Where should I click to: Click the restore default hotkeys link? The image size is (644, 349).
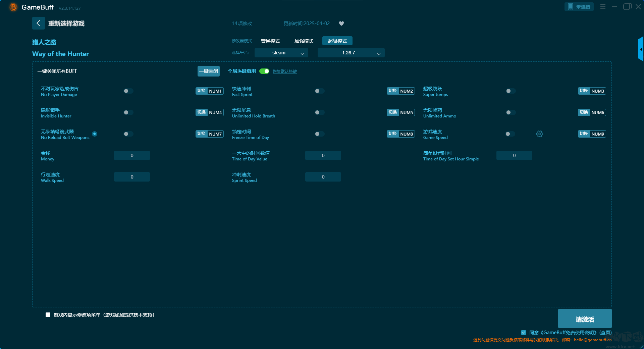pyautogui.click(x=284, y=71)
